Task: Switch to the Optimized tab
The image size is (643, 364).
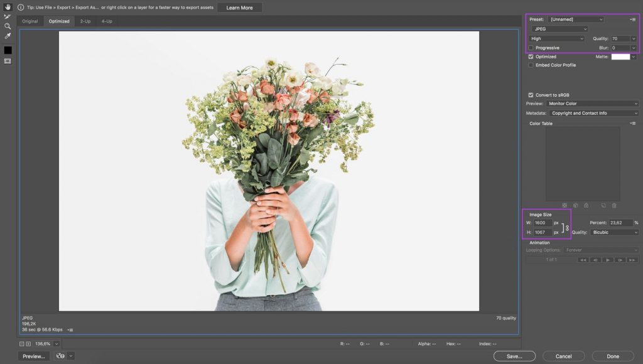Action: click(59, 21)
